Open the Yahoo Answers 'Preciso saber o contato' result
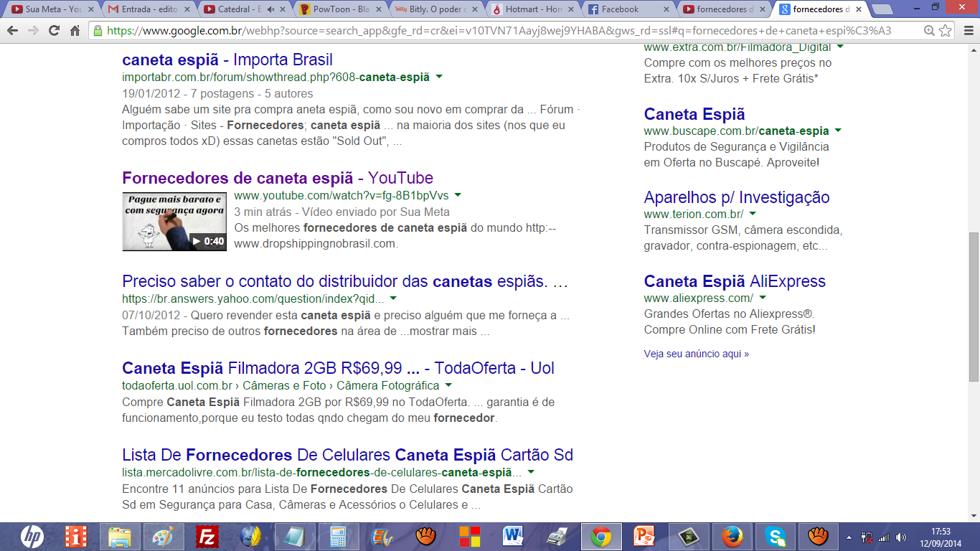 pyautogui.click(x=345, y=281)
